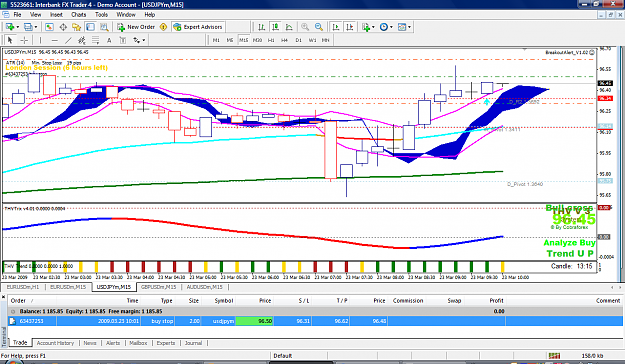This screenshot has width=625, height=364.
Task: Select the M15 timeframe button
Action: click(243, 40)
